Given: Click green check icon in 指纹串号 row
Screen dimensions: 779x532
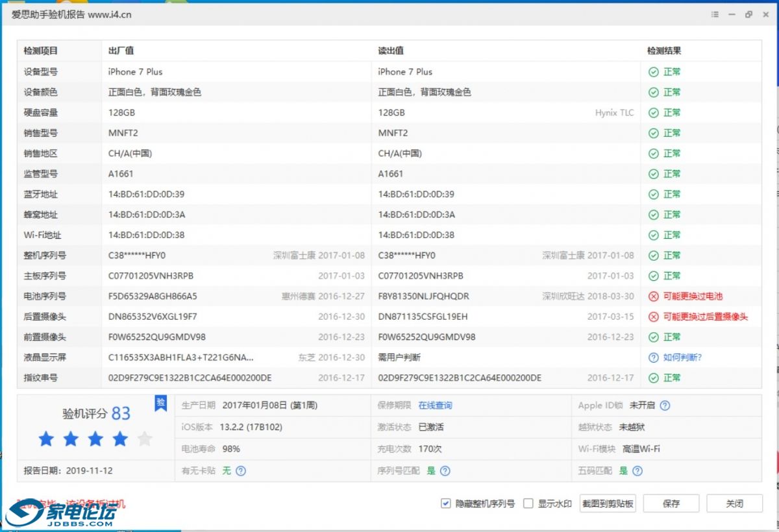Looking at the screenshot, I should [654, 378].
